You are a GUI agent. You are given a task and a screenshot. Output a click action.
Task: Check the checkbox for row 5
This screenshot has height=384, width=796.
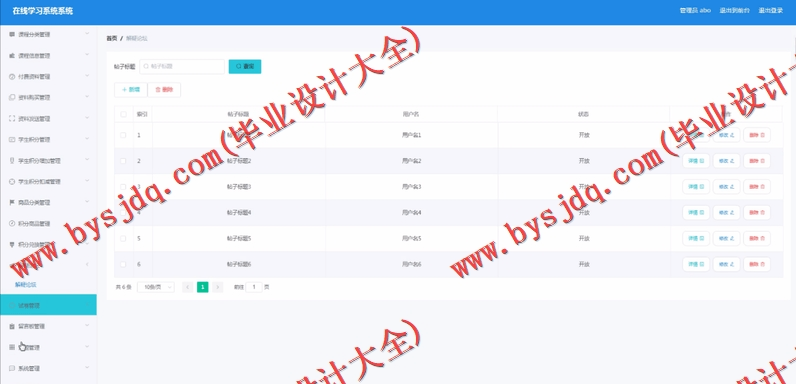pyautogui.click(x=123, y=238)
